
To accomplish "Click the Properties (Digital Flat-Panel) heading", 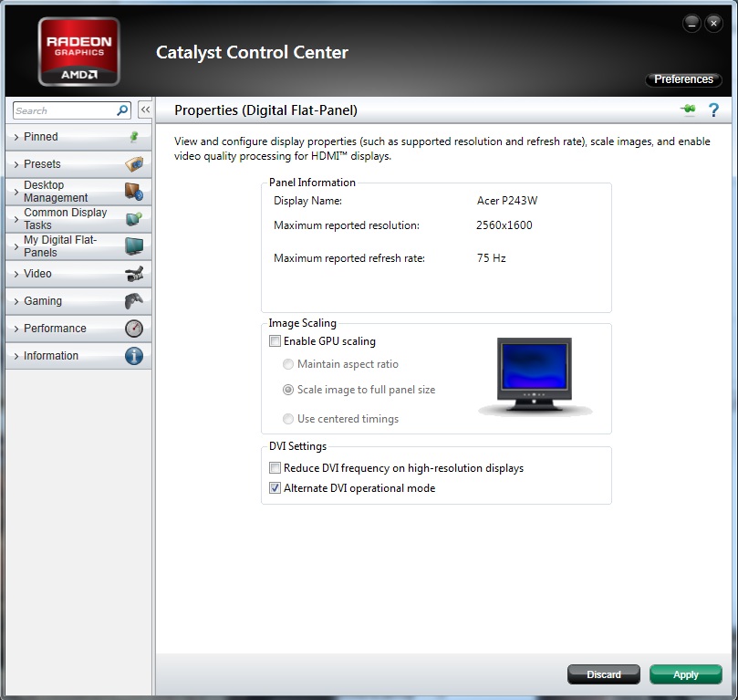I will pos(266,110).
